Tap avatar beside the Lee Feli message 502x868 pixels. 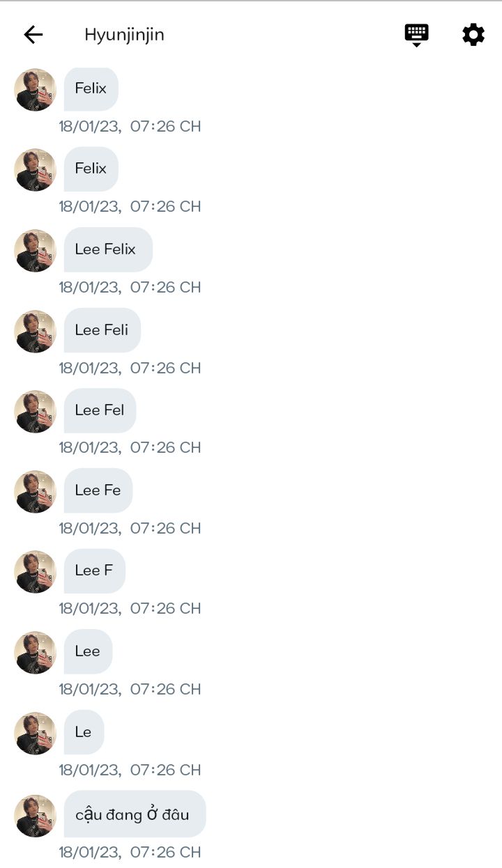click(x=35, y=331)
